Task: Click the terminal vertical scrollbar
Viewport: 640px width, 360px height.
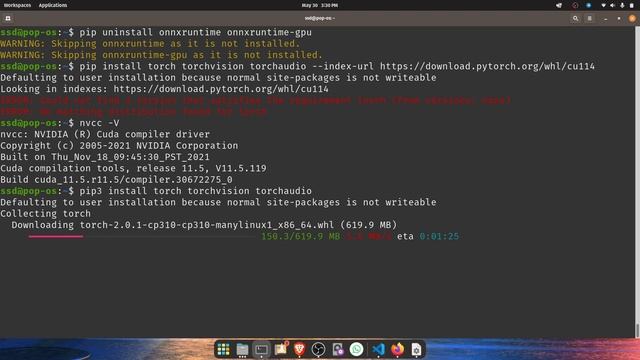Action: 637,330
